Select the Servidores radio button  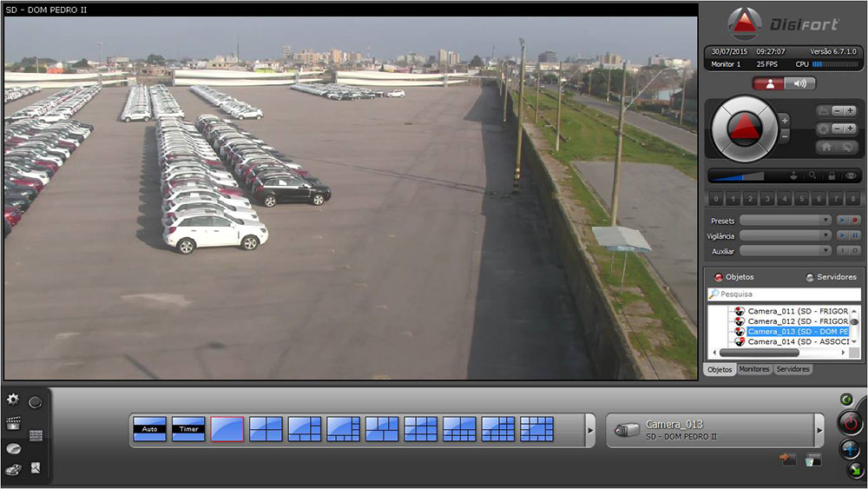tap(810, 277)
